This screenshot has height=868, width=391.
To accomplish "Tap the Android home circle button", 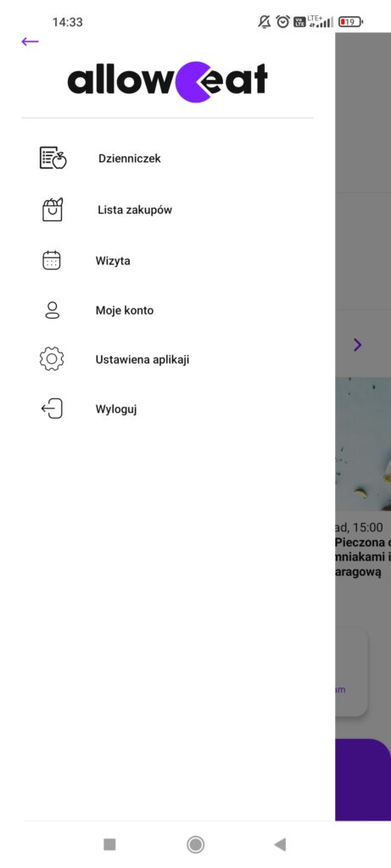I will 195,844.
